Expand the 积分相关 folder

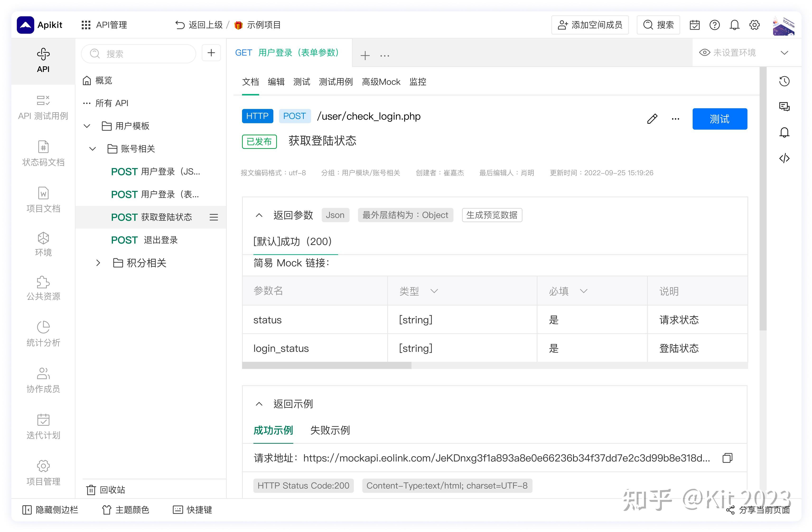click(x=98, y=263)
